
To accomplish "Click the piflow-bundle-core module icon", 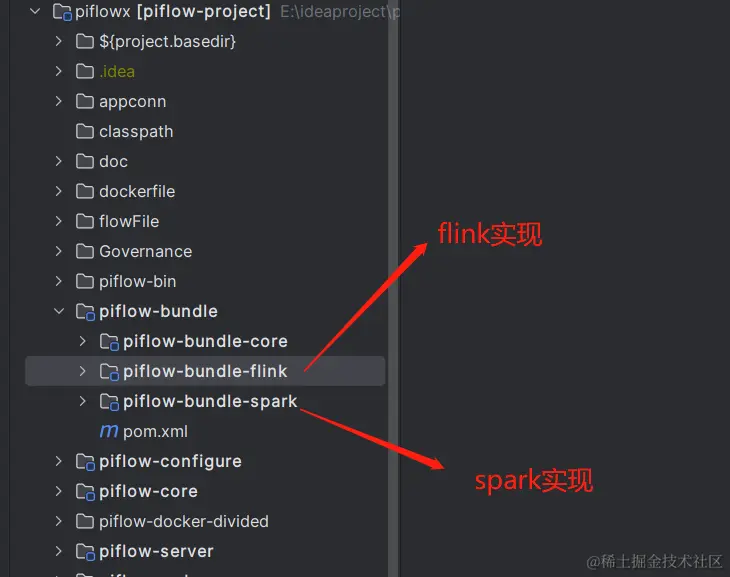I will (x=109, y=342).
